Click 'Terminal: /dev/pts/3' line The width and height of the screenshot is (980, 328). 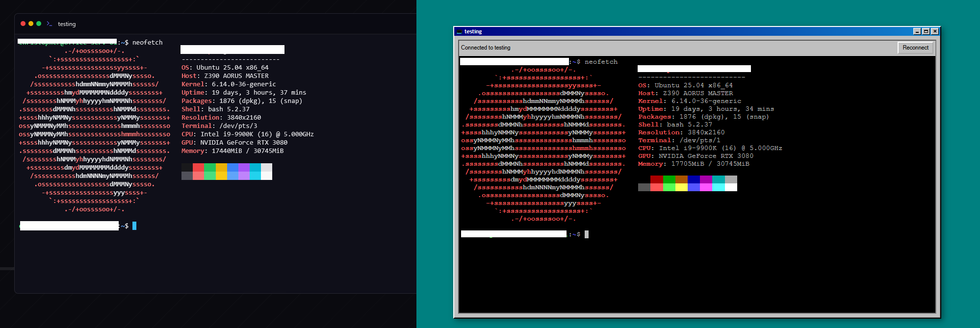coord(219,126)
